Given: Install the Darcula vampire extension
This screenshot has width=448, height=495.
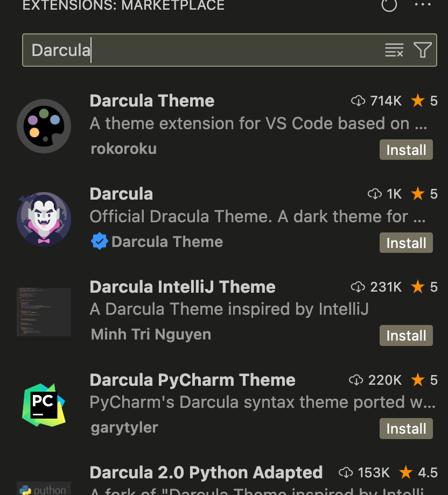Looking at the screenshot, I should point(406,243).
